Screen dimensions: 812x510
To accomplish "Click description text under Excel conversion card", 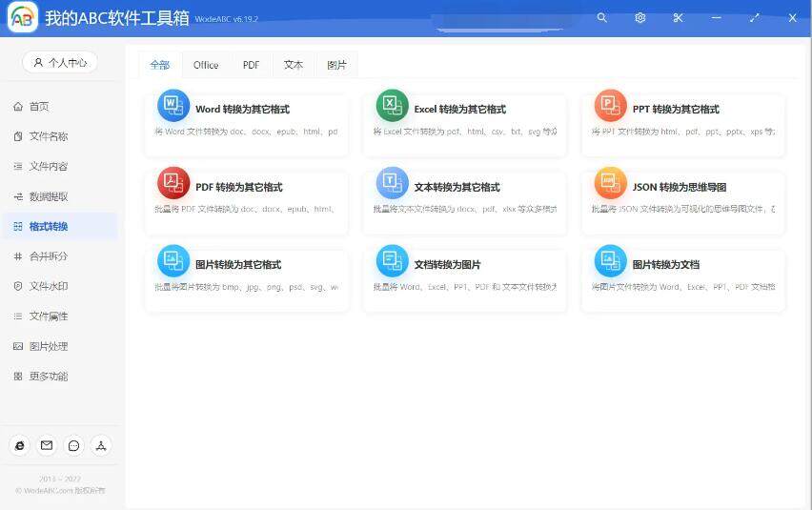I will pyautogui.click(x=465, y=132).
